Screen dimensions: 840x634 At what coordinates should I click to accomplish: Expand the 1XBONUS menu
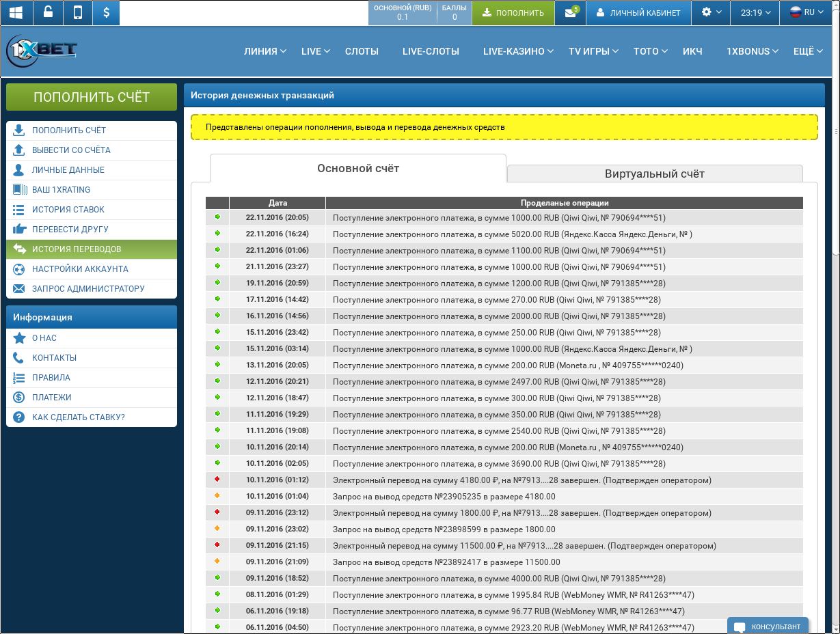pyautogui.click(x=753, y=51)
